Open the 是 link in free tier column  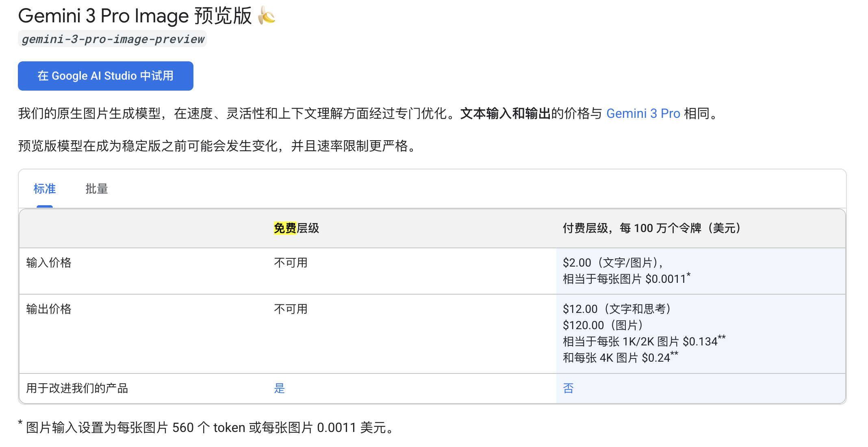pos(280,388)
